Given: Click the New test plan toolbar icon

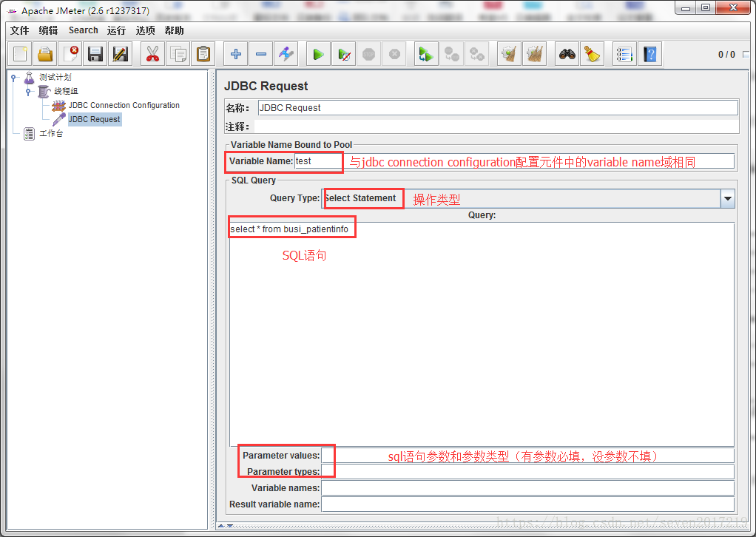Looking at the screenshot, I should pyautogui.click(x=20, y=54).
